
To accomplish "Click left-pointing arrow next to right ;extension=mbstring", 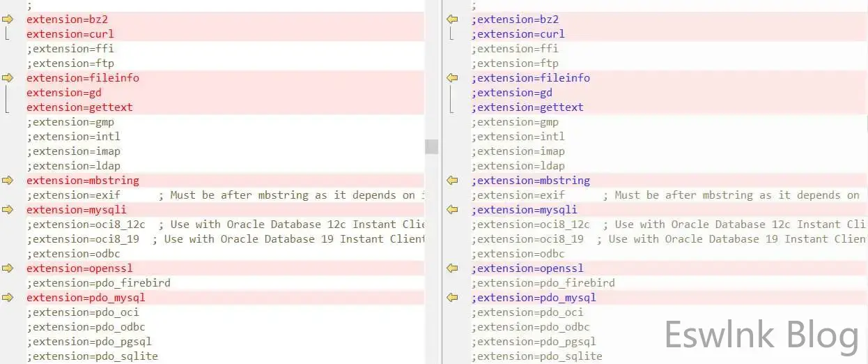I will point(452,181).
